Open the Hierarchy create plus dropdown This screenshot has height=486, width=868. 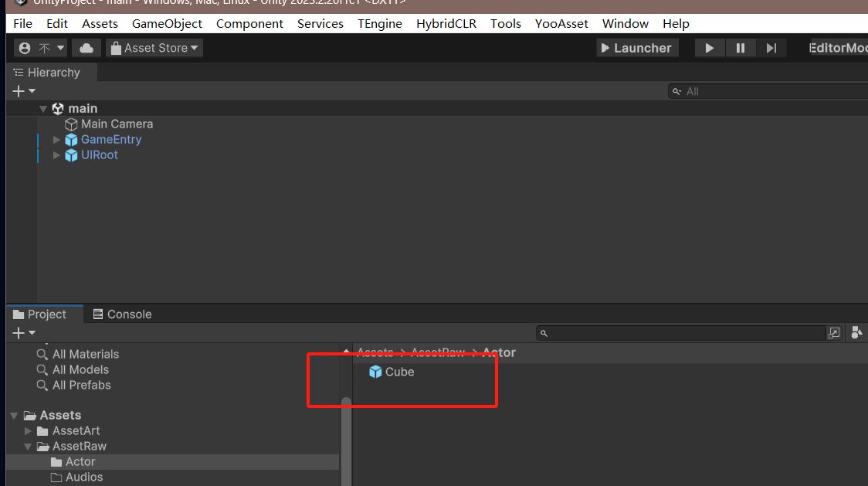(x=24, y=91)
